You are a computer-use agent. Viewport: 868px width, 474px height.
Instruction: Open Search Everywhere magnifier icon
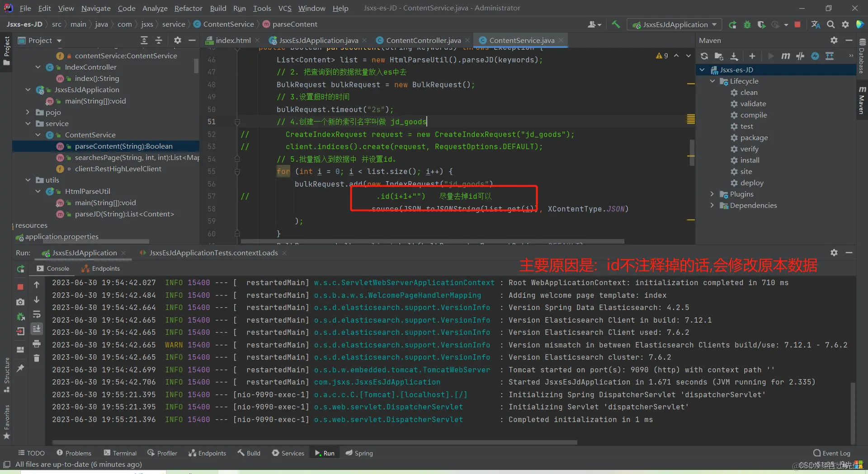click(x=831, y=24)
